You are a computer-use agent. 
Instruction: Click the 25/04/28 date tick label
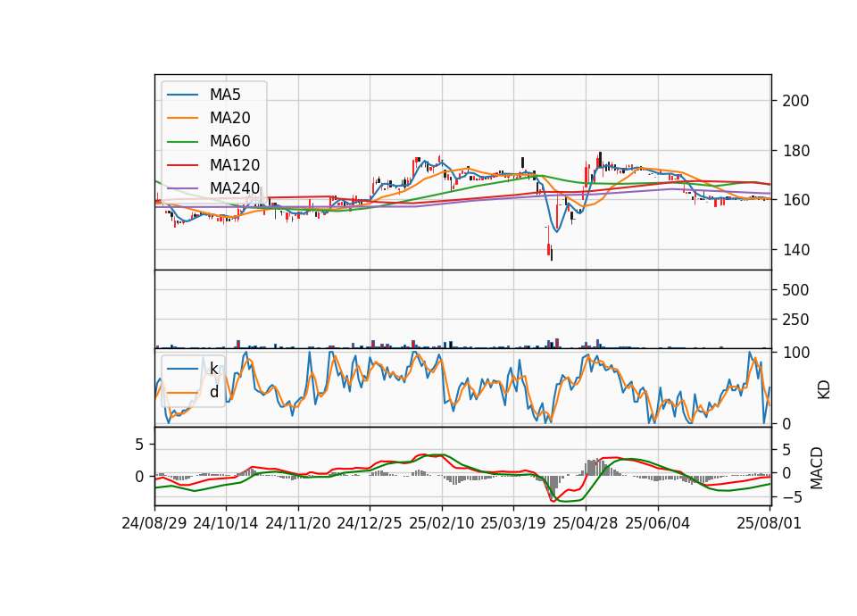point(586,523)
